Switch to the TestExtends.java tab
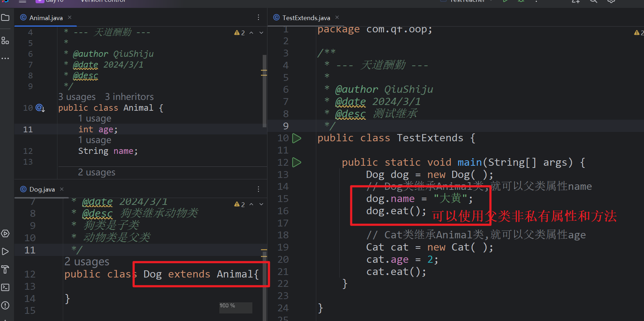 point(306,18)
